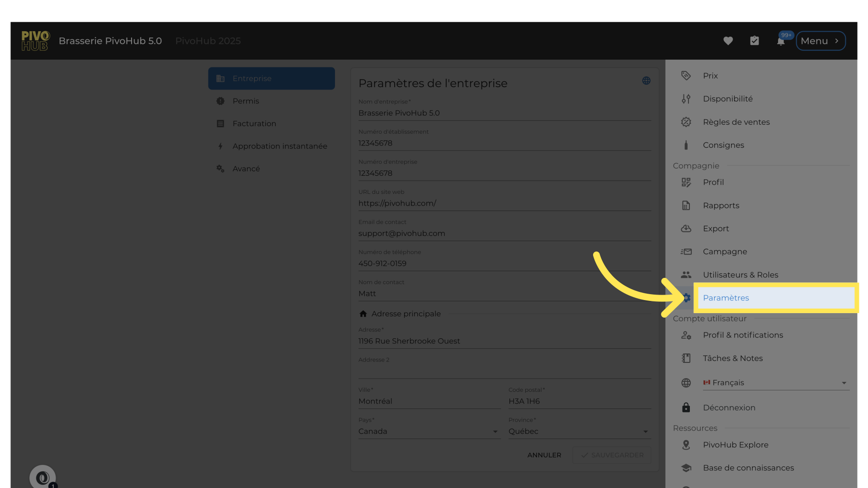Select Utilisateurs & Roles menu item
The image size is (868, 488).
point(740,275)
